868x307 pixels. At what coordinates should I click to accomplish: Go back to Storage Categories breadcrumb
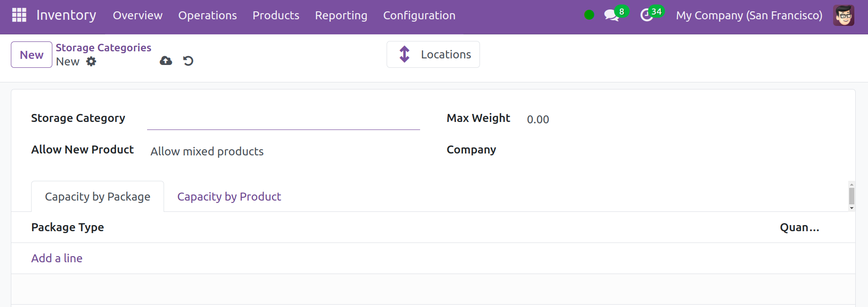point(103,48)
